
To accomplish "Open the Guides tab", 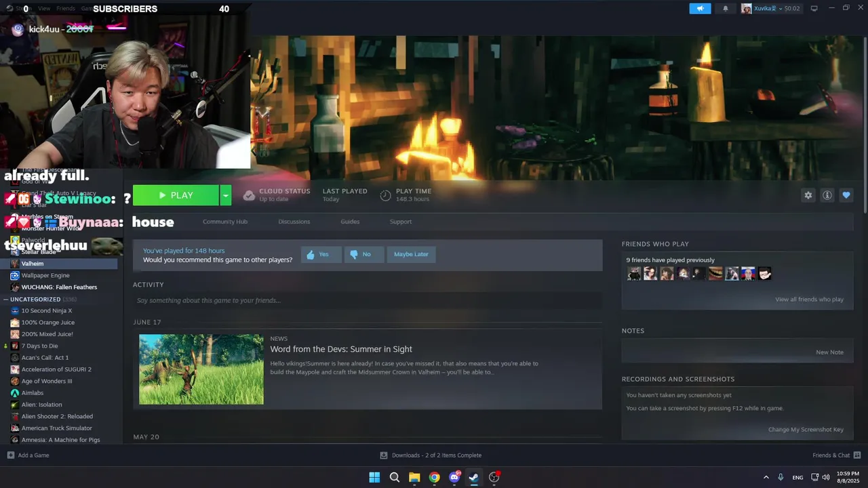I will [x=350, y=222].
